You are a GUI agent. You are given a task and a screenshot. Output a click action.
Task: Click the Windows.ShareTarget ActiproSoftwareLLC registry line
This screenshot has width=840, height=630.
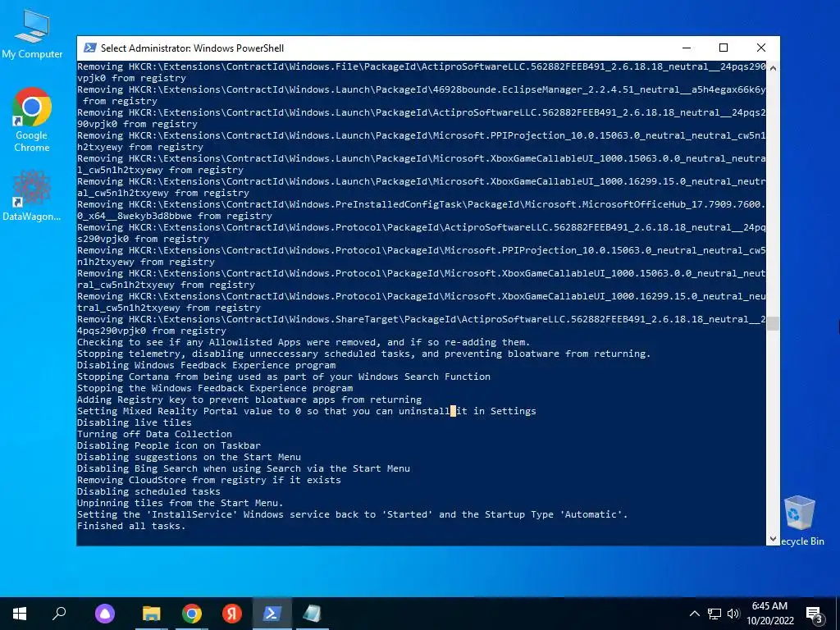tap(422, 325)
